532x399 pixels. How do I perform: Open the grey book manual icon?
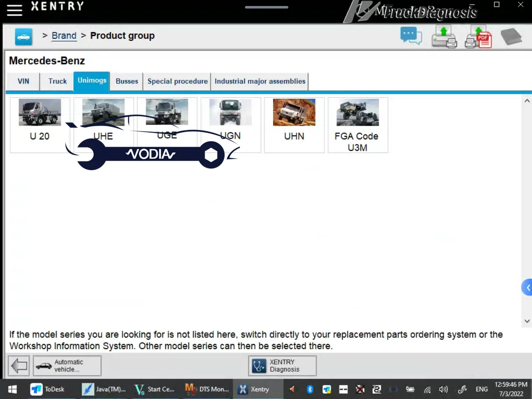(x=511, y=37)
